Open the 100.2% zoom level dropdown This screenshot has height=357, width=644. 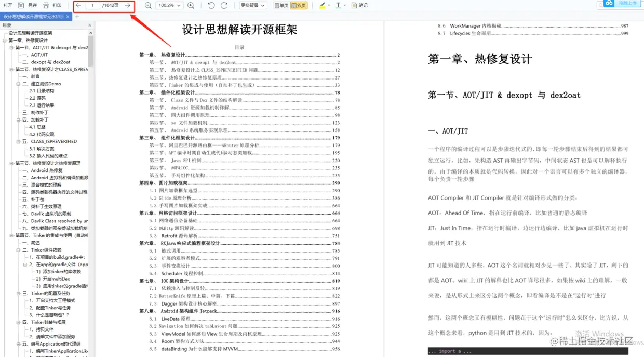coord(169,5)
